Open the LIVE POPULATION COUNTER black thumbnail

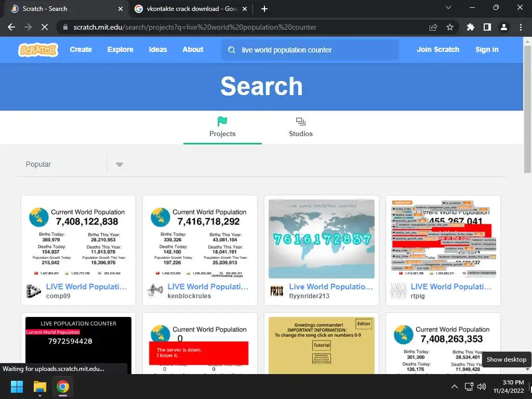coord(78,345)
